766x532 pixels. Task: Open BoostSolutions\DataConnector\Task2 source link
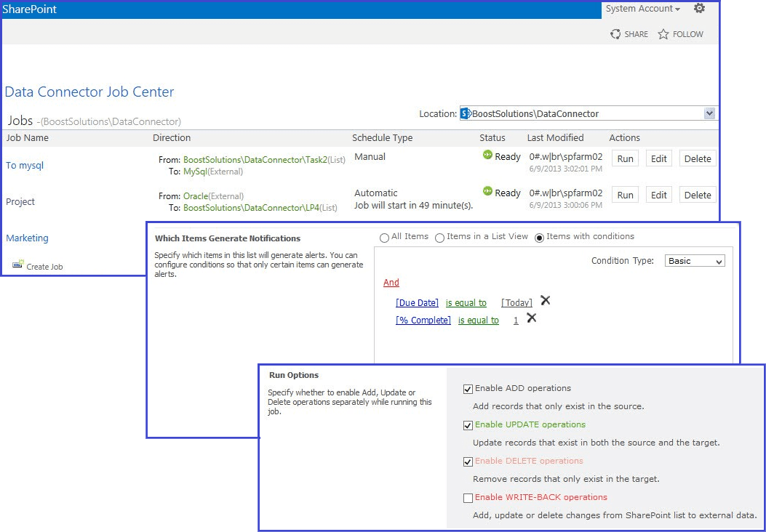255,160
